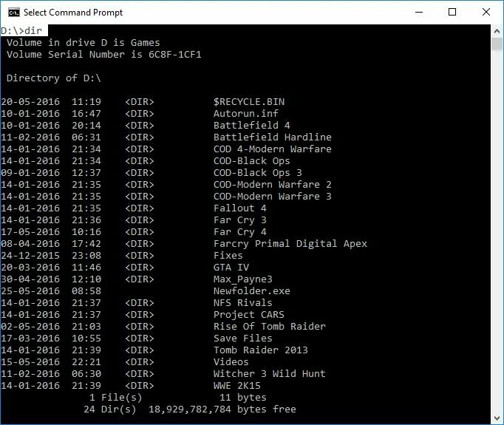
Task: Click the <DIR> marker of Videos row
Action: (x=140, y=362)
